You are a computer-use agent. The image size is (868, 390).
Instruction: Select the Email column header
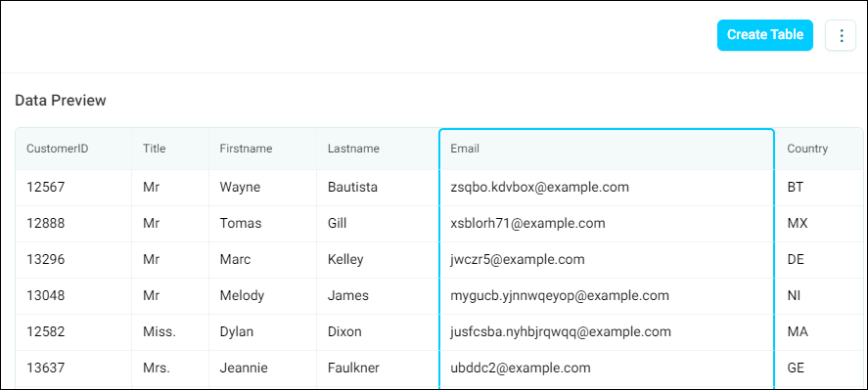coord(607,149)
